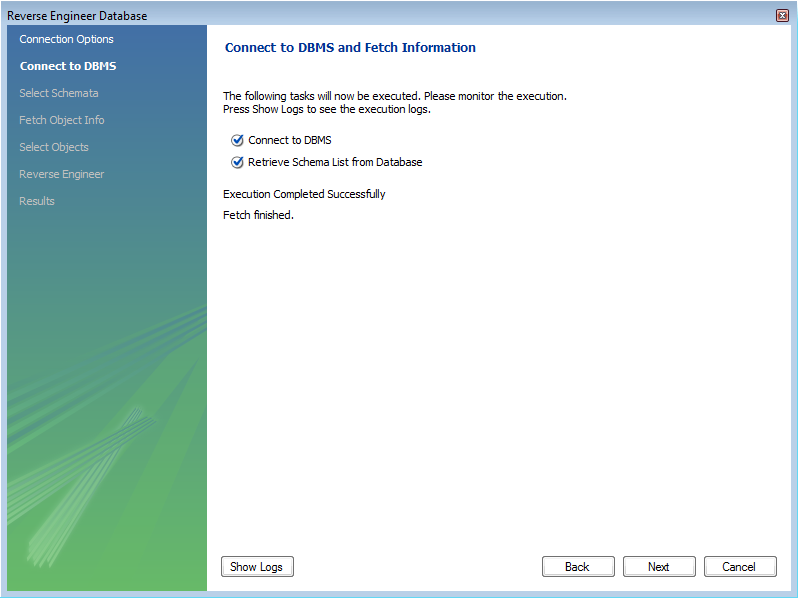Select Results step in sidebar
Screen dimensions: 798x598
pyautogui.click(x=37, y=201)
